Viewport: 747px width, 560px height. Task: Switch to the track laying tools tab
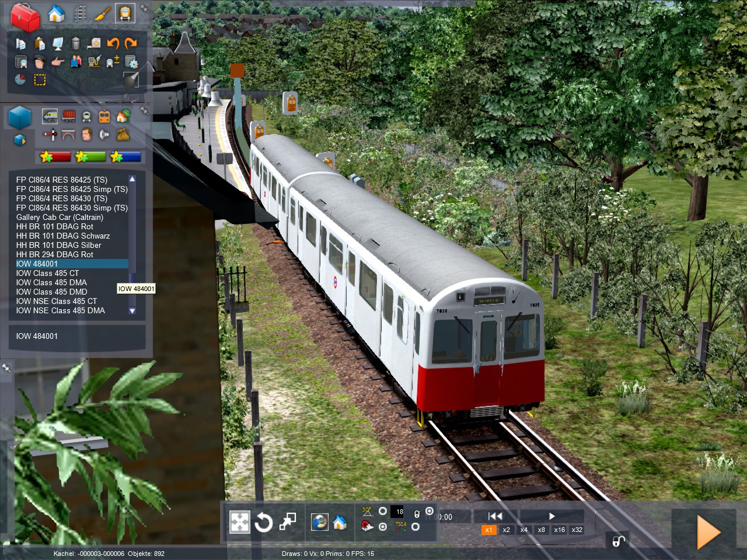coord(79,13)
